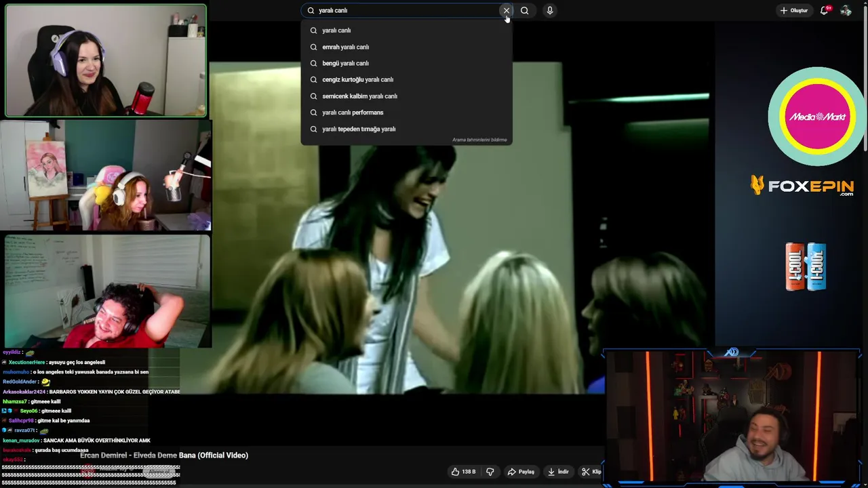Open the Oluştur create button
Screen dimensions: 868x488
[x=794, y=10]
